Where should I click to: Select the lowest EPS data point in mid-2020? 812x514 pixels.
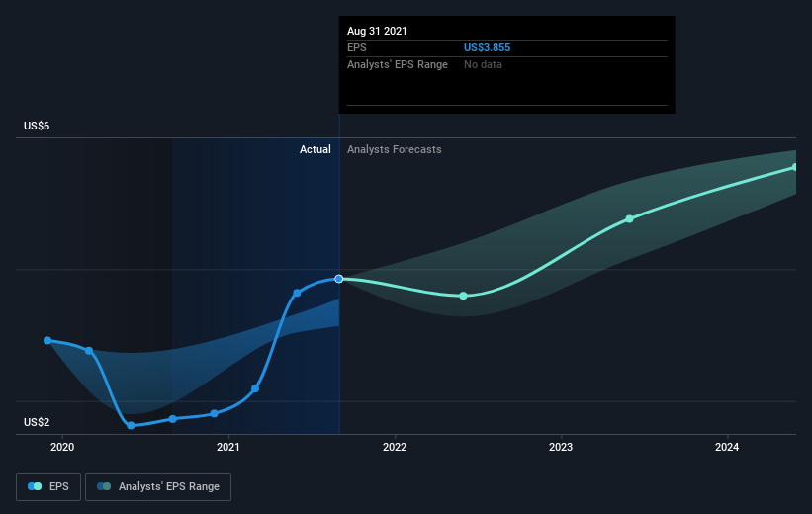click(131, 425)
